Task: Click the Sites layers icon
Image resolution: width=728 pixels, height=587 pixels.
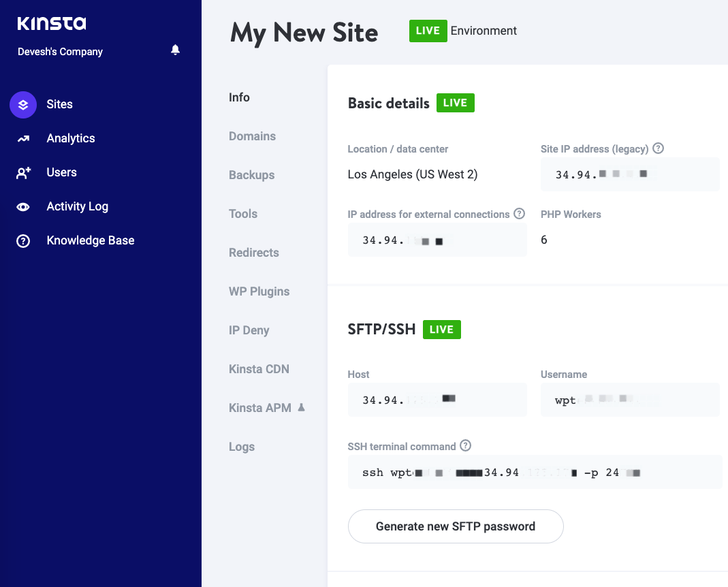Action: pos(23,104)
